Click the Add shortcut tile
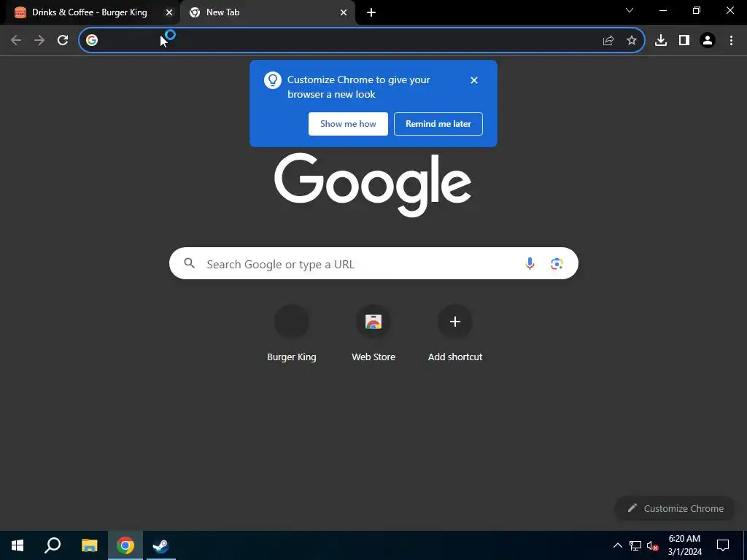 (455, 333)
